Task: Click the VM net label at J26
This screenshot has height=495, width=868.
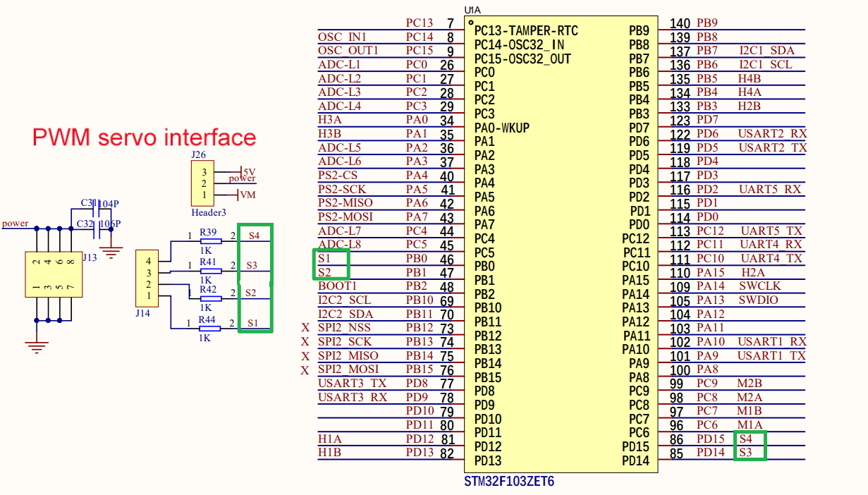Action: point(248,195)
